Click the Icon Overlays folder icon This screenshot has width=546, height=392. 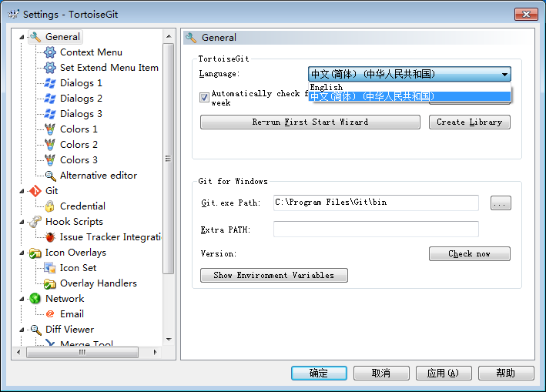tap(35, 253)
